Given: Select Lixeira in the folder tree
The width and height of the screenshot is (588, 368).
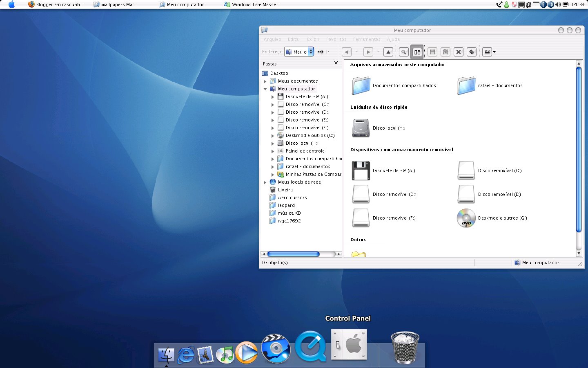Looking at the screenshot, I should click(x=285, y=190).
